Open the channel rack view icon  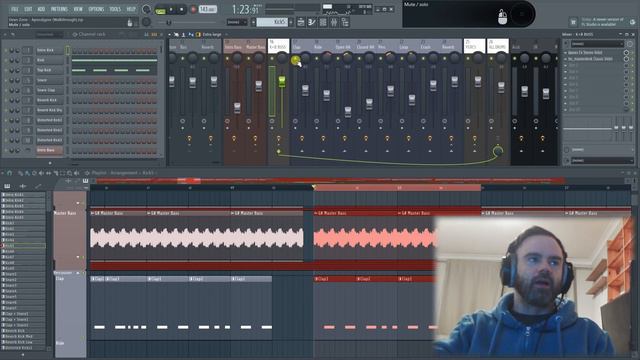pyautogui.click(x=323, y=22)
